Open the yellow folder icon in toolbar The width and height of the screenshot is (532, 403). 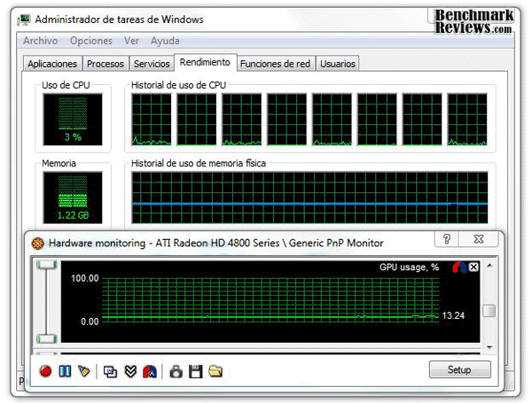[x=215, y=371]
